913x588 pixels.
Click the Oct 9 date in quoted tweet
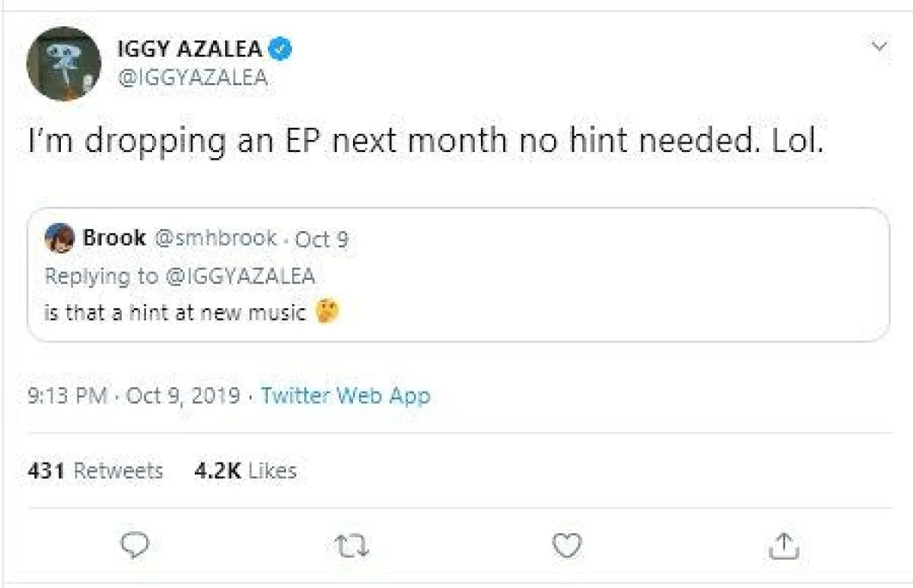click(x=322, y=240)
